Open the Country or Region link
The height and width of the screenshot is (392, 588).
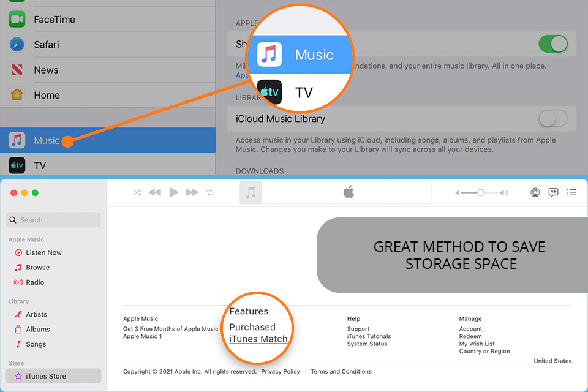pyautogui.click(x=484, y=352)
